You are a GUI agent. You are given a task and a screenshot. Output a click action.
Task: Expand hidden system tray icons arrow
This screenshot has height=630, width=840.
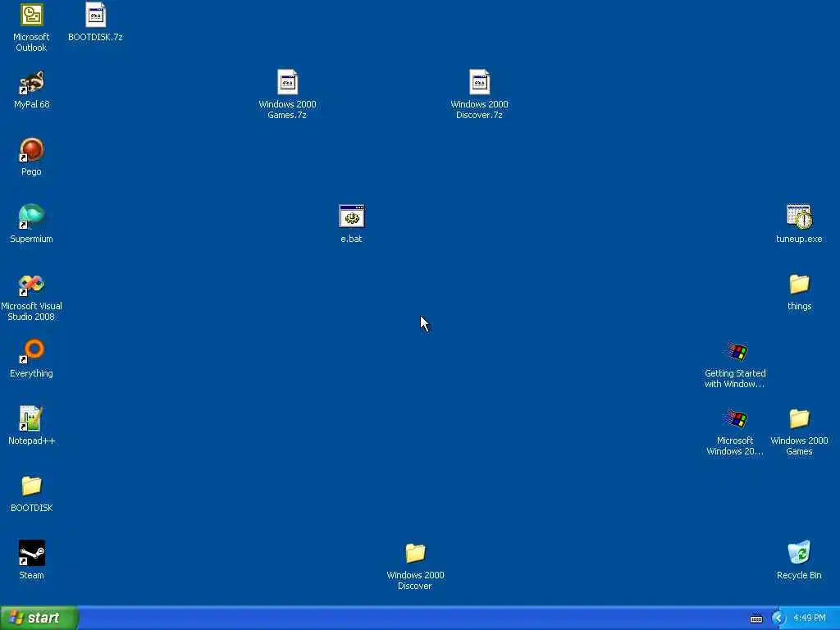[778, 619]
